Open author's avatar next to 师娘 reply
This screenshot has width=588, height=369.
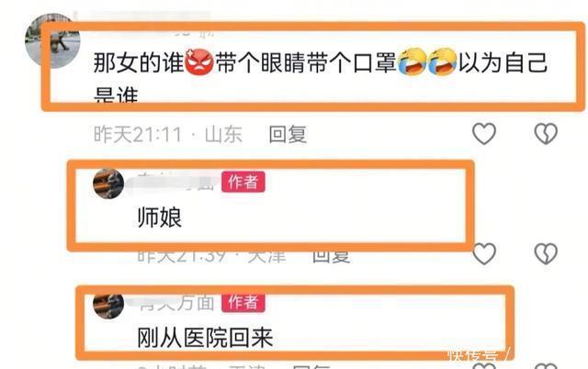coord(108,184)
